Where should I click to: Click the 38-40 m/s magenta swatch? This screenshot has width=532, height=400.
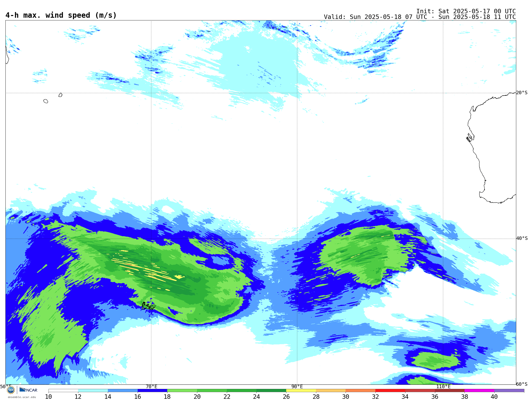point(479,391)
